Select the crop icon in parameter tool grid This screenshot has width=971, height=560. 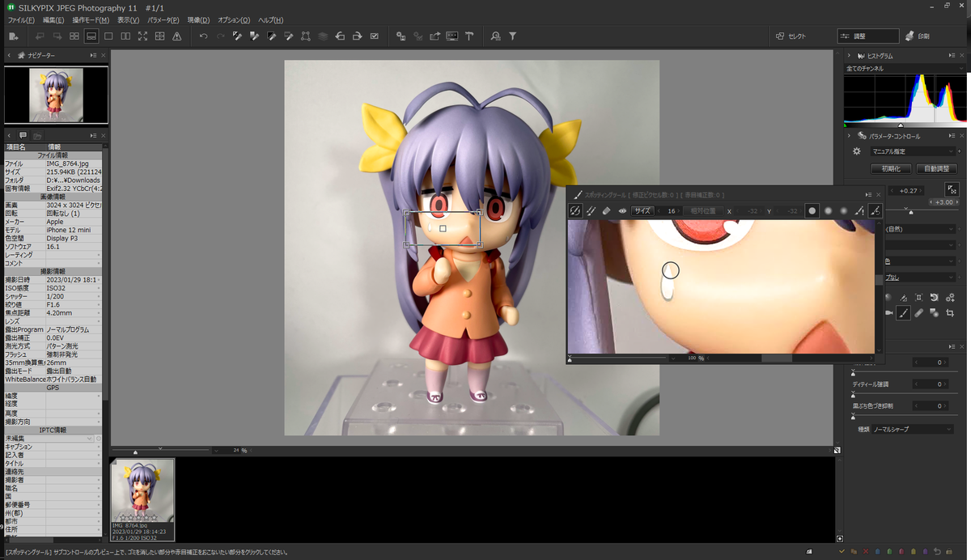[x=950, y=313]
